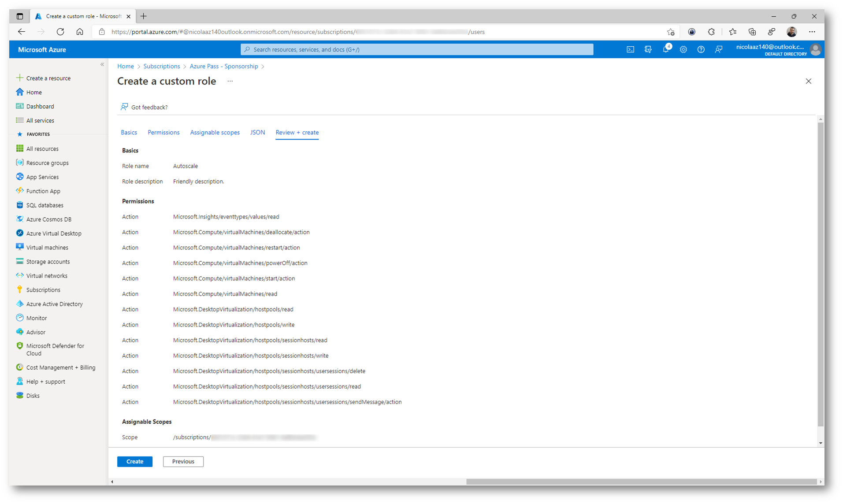843x504 pixels.
Task: Click the Home breadcrumb link
Action: click(126, 66)
